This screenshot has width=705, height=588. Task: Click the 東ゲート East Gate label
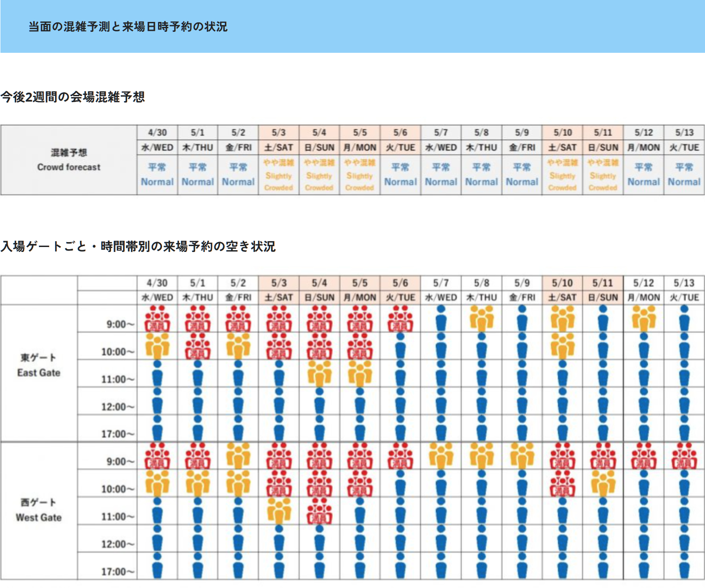coord(39,365)
